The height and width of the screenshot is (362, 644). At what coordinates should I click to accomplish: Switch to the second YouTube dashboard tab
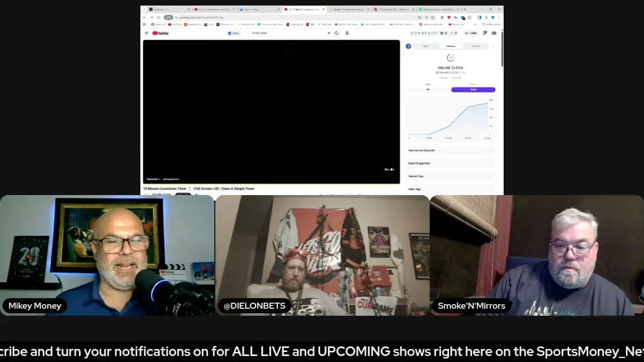pos(214,9)
